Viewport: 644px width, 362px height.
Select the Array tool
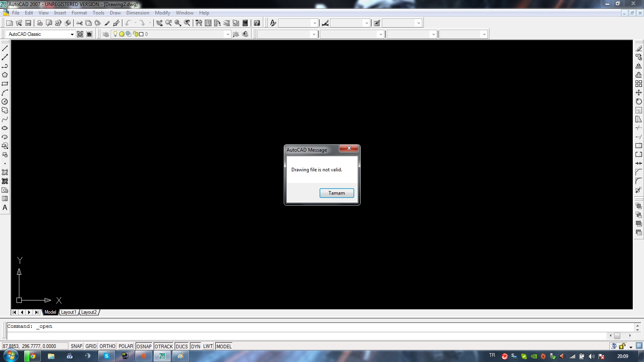coord(639,84)
